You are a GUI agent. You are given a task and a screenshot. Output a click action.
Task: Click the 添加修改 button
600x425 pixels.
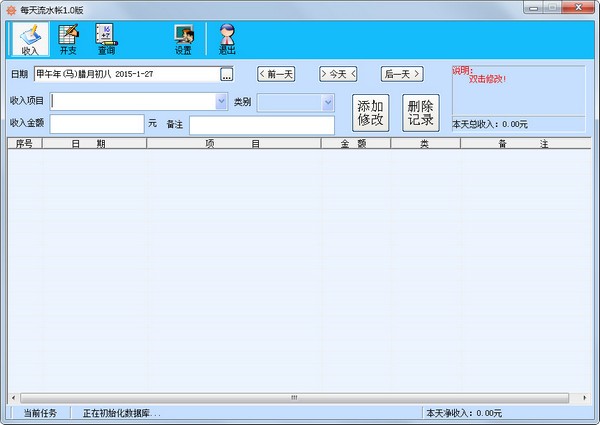(x=370, y=113)
